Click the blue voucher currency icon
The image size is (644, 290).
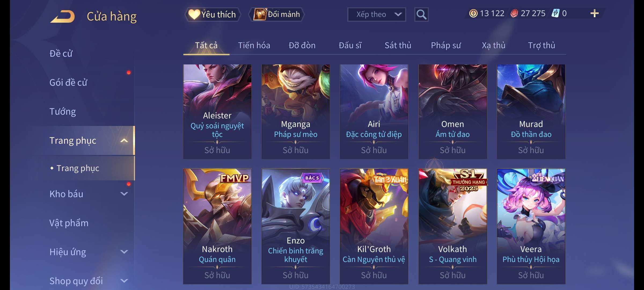coord(555,13)
